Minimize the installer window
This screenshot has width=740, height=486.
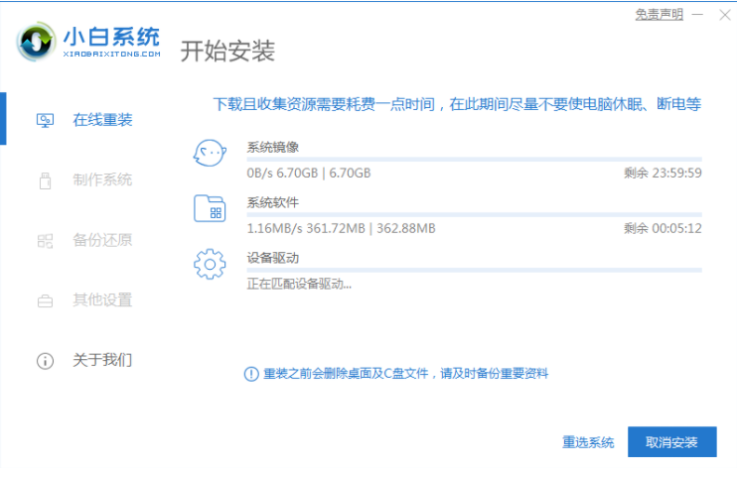(x=698, y=15)
